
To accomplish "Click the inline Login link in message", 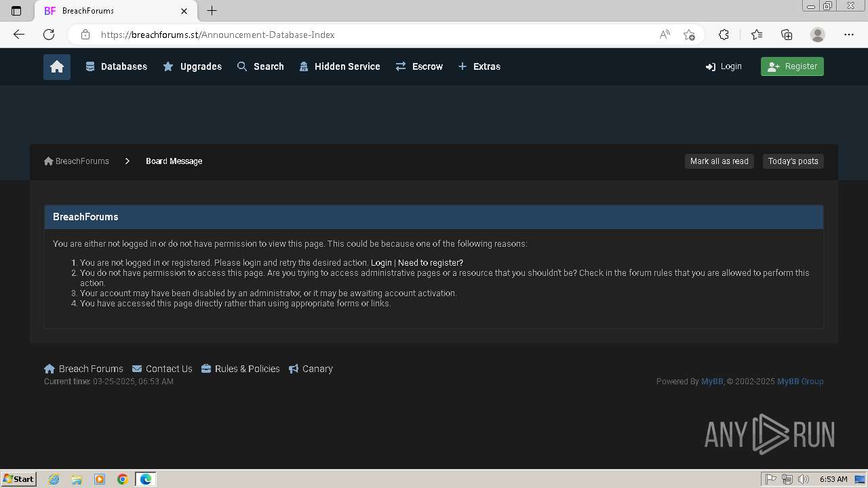I will pos(381,263).
